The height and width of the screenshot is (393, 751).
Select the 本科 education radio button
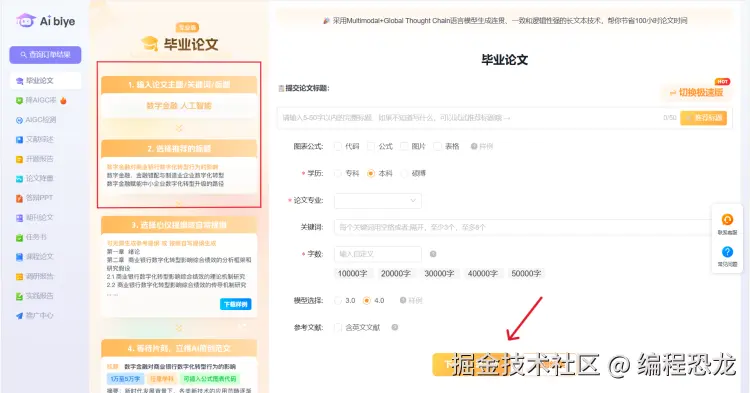[x=371, y=173]
